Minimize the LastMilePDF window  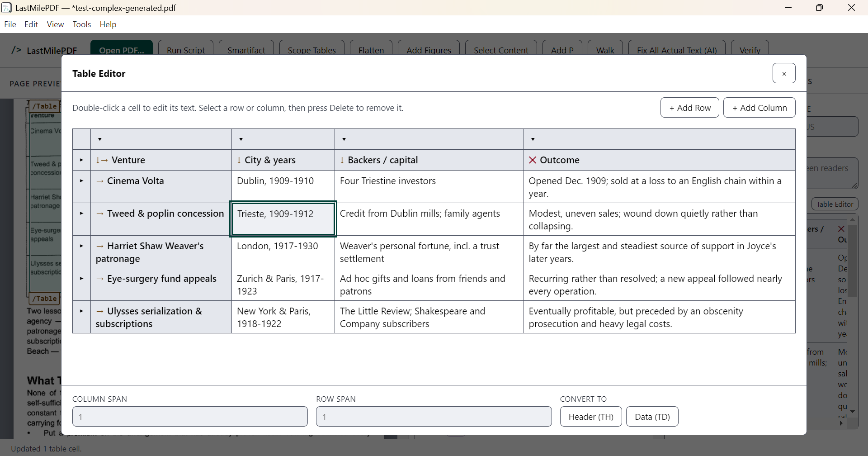(788, 8)
